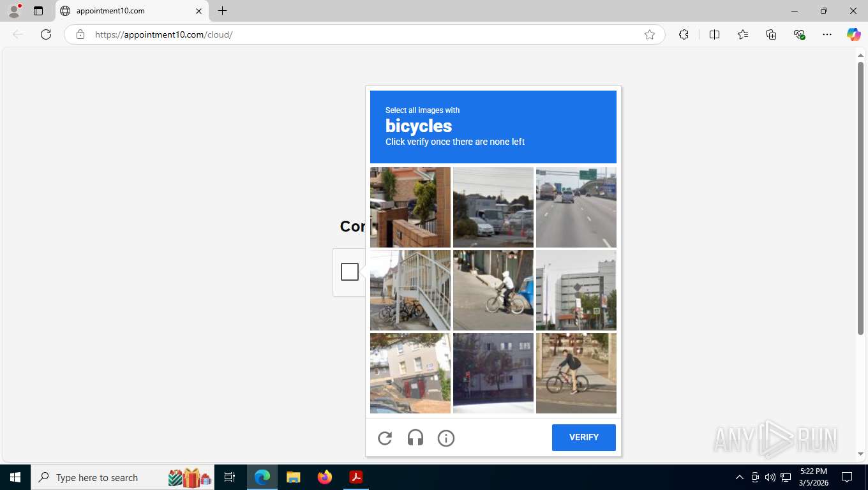Select the brick gate house image tile

point(410,207)
